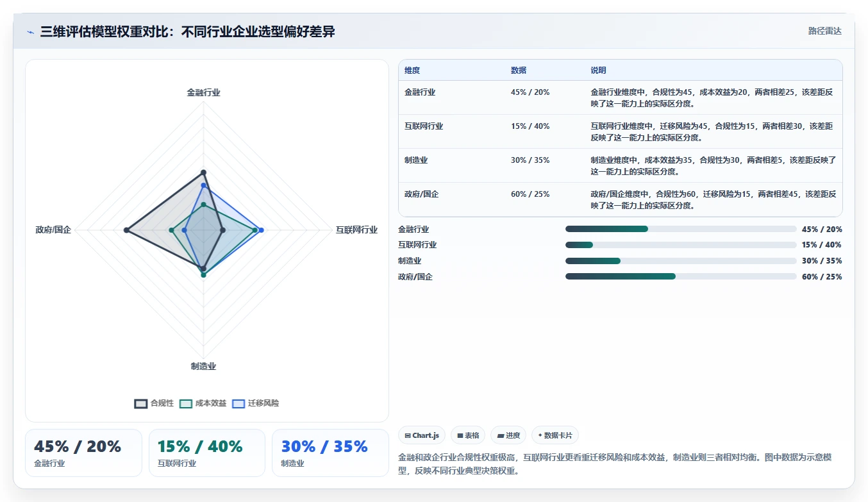Click the 成本效益 data point on 制造业 axis
This screenshot has width=868, height=502.
tap(203, 274)
